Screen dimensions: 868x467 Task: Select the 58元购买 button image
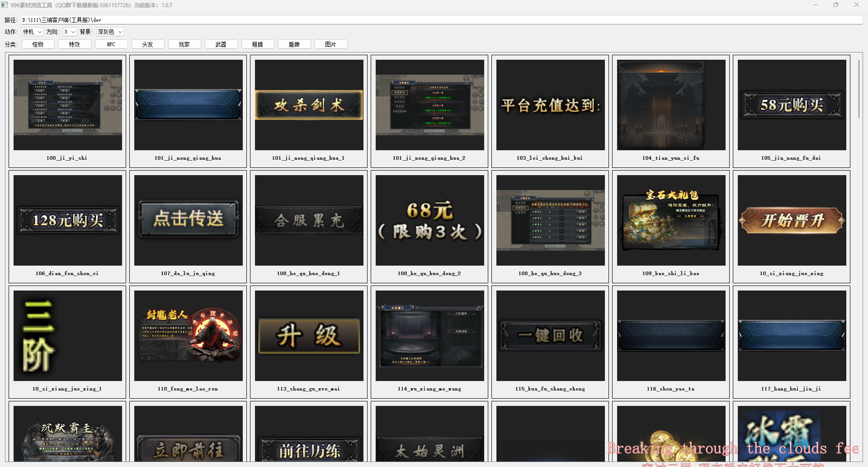click(x=792, y=105)
